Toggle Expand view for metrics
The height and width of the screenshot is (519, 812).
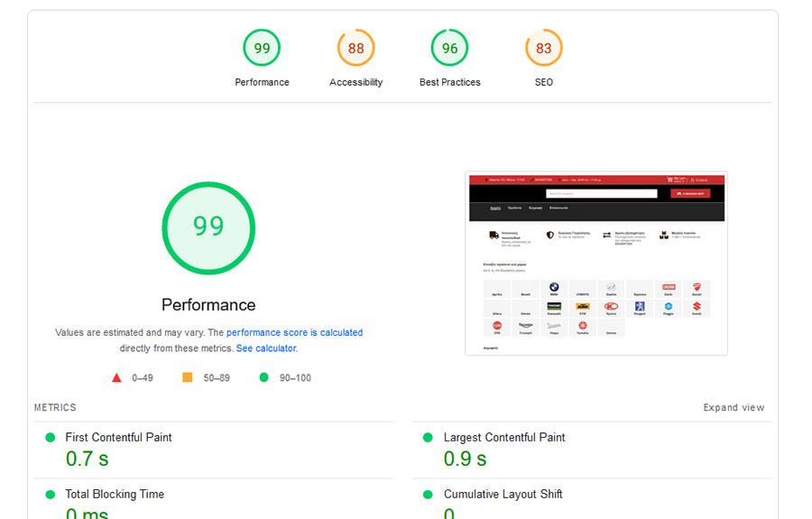(734, 408)
